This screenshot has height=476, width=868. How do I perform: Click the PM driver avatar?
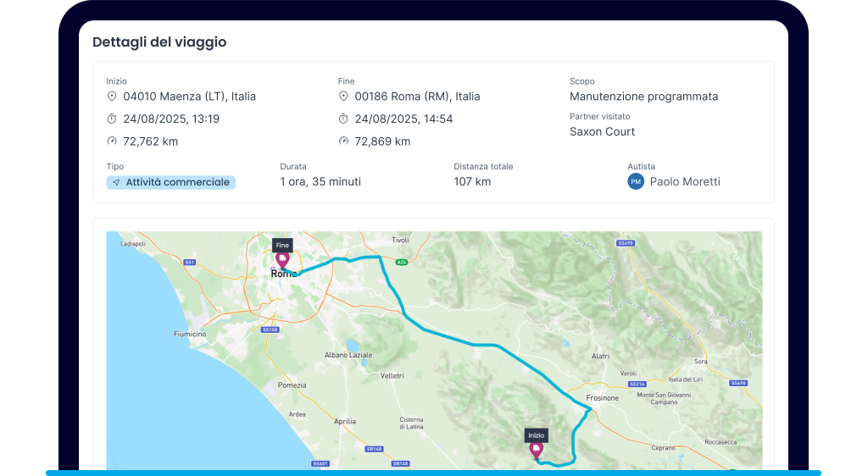click(x=636, y=181)
